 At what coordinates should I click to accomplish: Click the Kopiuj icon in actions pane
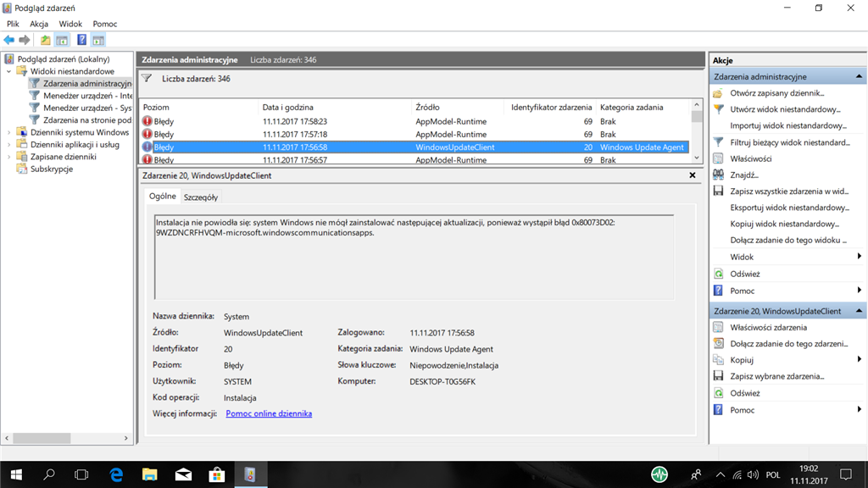coord(719,359)
